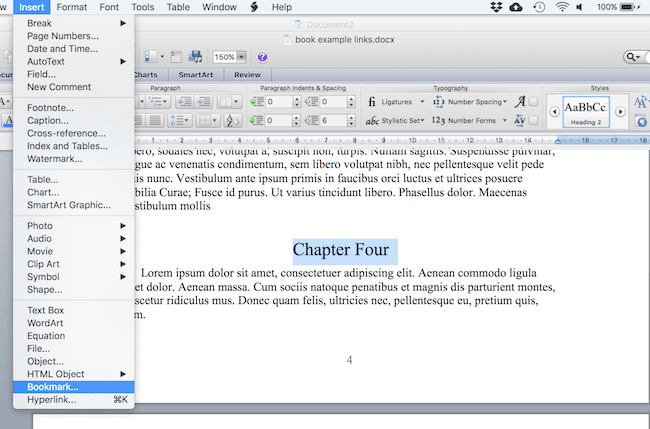Click the Dropbox icon in menu bar
This screenshot has width=650, height=429.
click(x=496, y=7)
